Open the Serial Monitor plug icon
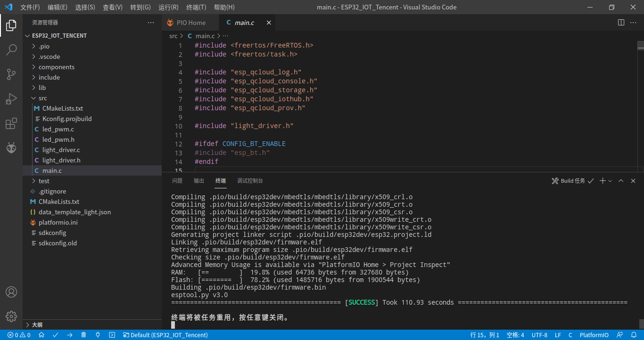The width and height of the screenshot is (644, 340). point(98,335)
